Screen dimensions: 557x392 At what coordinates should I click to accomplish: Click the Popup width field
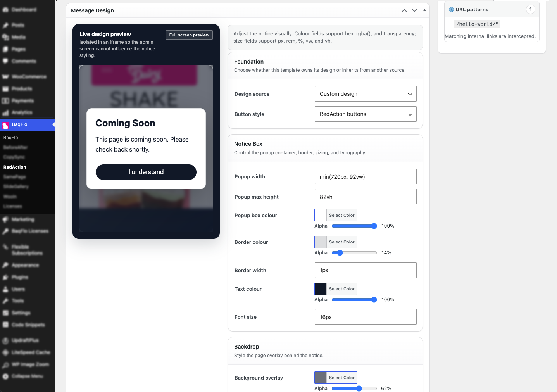(366, 176)
